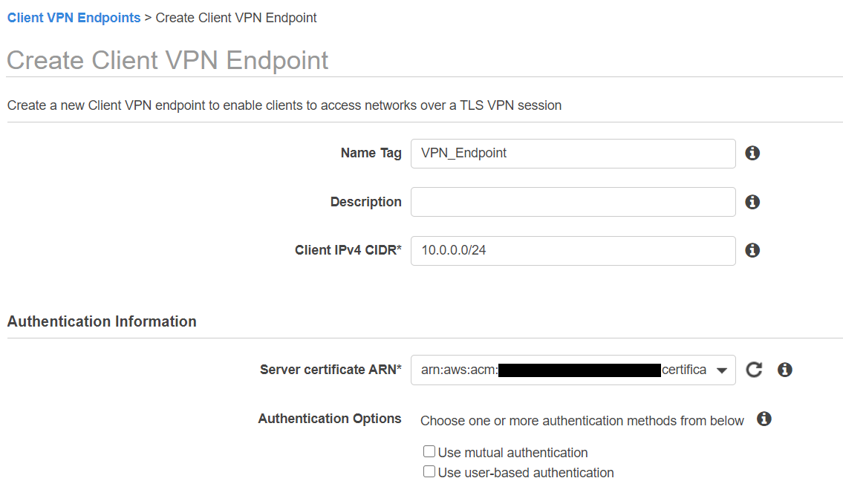Click the Name Tag input field
Screen dimensions: 843x504
click(x=573, y=154)
